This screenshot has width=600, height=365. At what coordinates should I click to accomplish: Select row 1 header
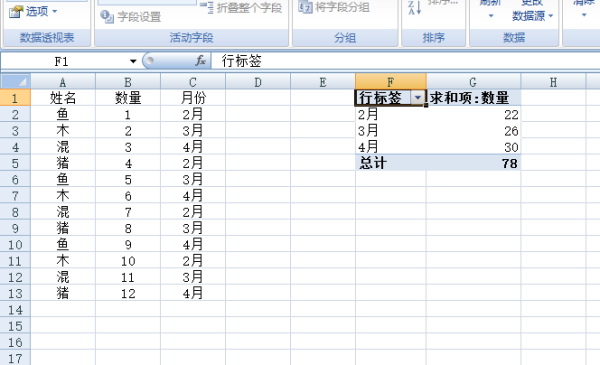pyautogui.click(x=15, y=98)
